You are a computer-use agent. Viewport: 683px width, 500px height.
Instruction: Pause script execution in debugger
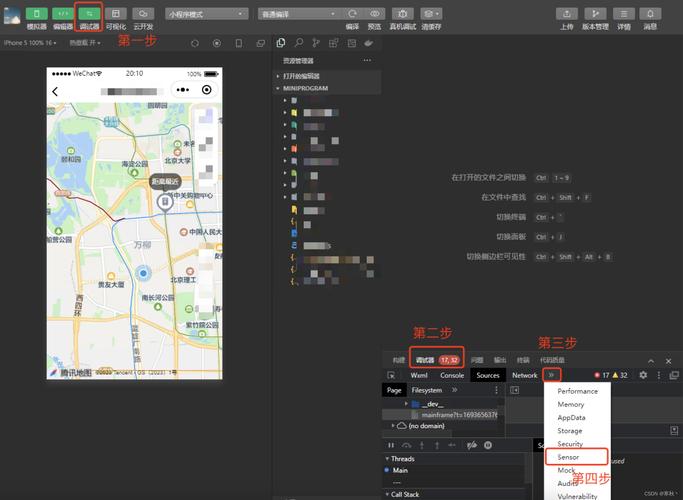[392, 444]
